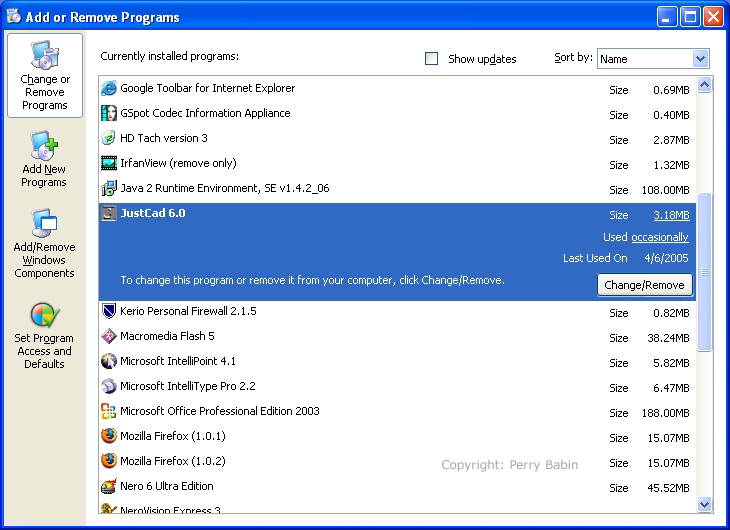
Task: Open Set Program Access and Defaults
Action: point(44,335)
